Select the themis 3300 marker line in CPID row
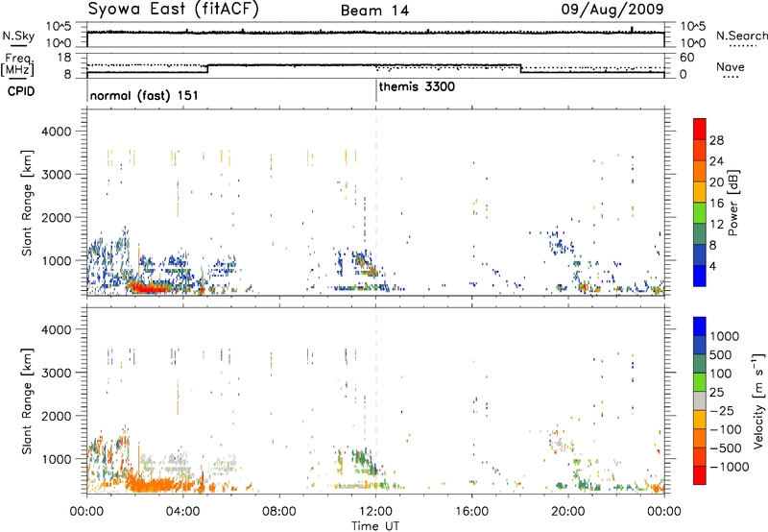 coord(376,90)
